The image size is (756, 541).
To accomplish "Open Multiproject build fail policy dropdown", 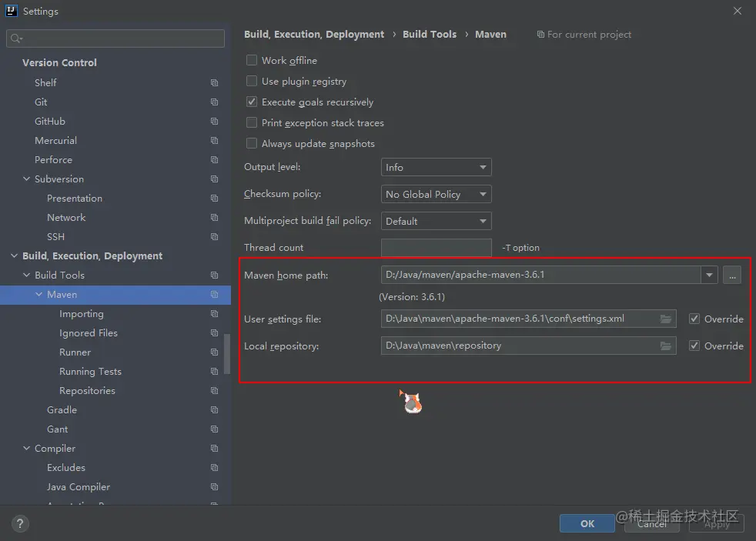I will click(x=436, y=221).
